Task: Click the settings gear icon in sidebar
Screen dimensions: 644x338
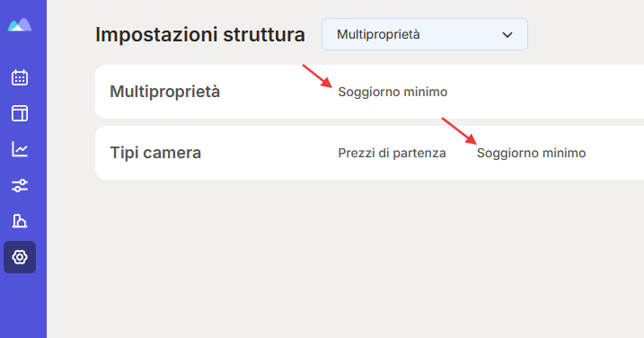Action: pos(20,257)
